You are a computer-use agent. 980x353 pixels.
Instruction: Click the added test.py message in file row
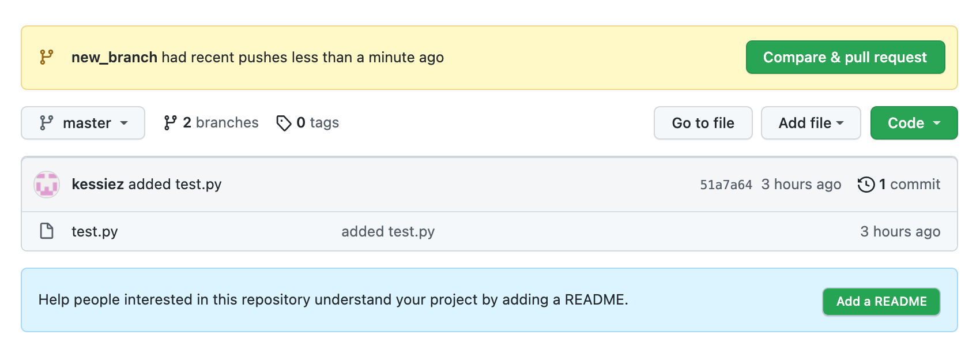click(388, 231)
